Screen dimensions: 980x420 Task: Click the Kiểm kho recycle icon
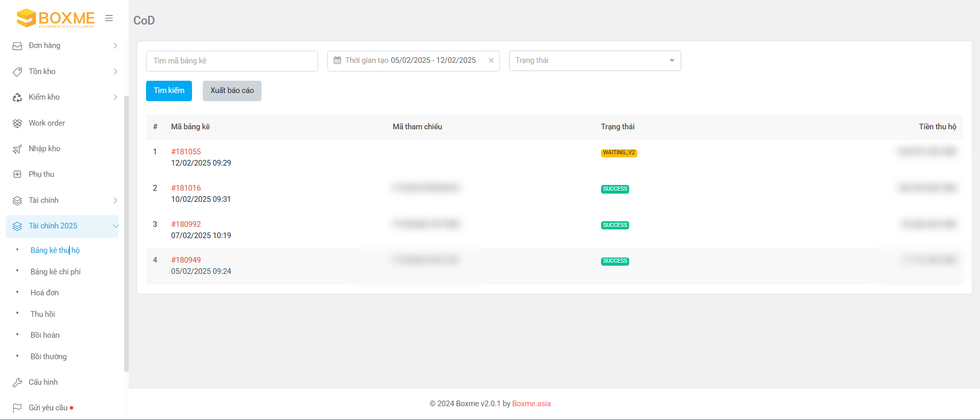coord(17,97)
